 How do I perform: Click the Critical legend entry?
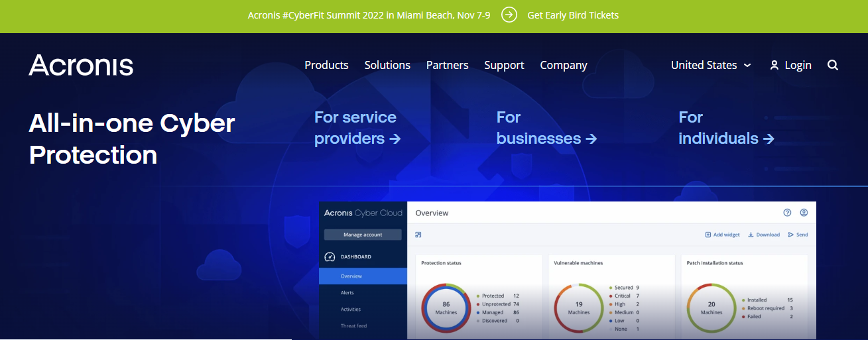[624, 296]
